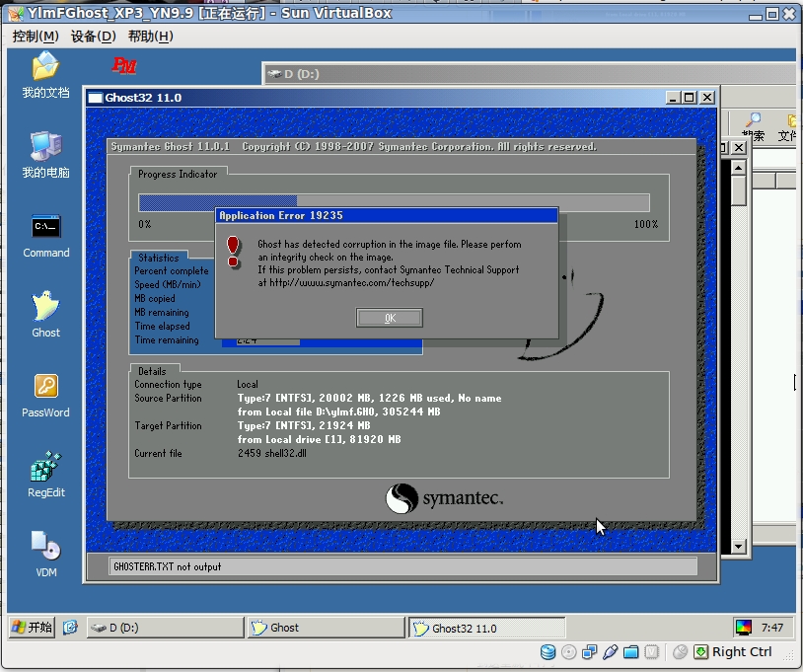Click the VirtualBox keyboard capture arrow icon
This screenshot has height=672, width=803.
[x=700, y=652]
